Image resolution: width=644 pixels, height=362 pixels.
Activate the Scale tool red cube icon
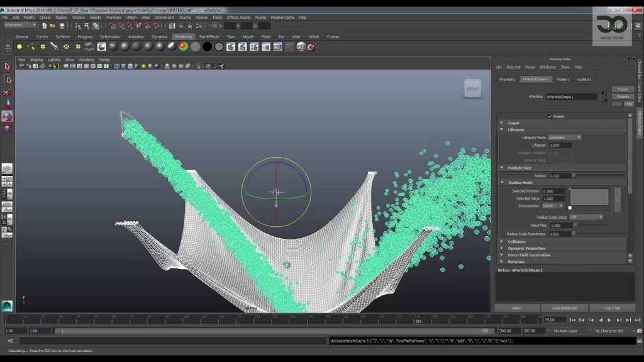[7, 128]
